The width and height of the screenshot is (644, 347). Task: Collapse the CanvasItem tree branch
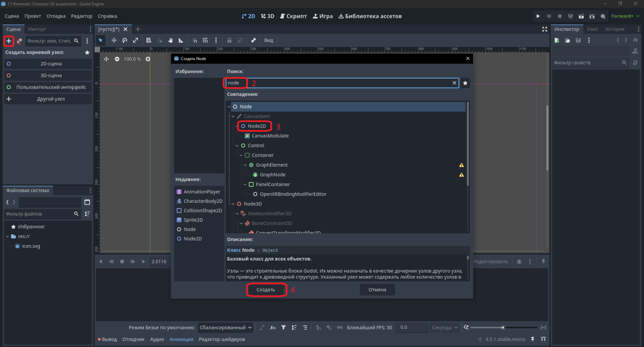[233, 117]
